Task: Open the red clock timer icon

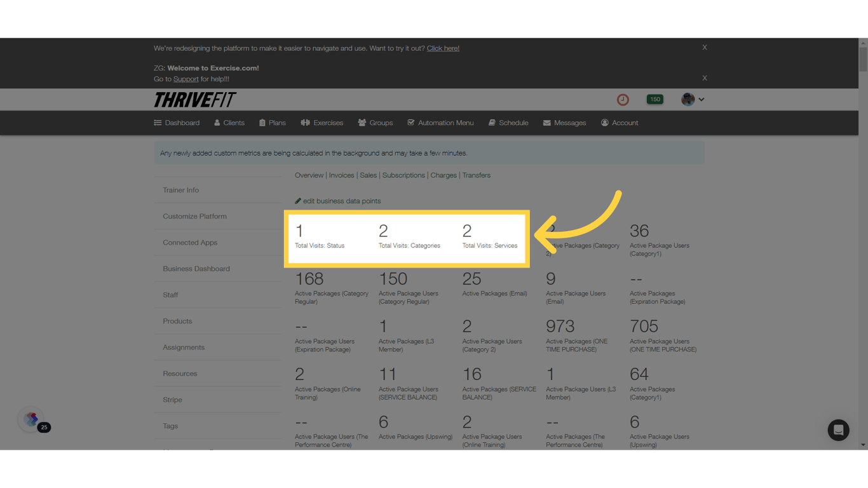Action: (622, 99)
